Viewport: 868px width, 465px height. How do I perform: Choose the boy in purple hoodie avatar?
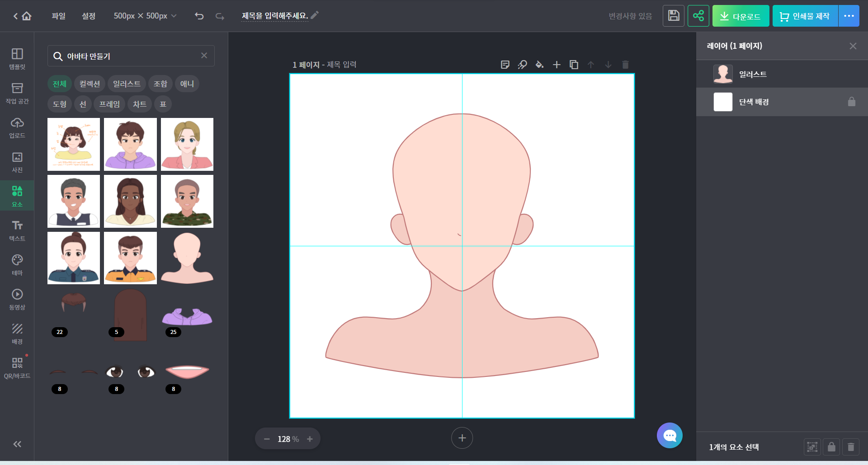click(x=130, y=144)
